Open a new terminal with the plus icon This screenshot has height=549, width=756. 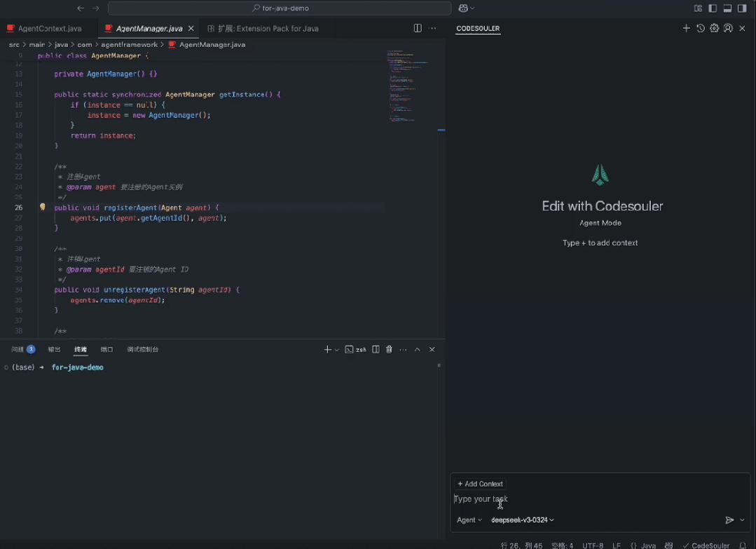(327, 349)
